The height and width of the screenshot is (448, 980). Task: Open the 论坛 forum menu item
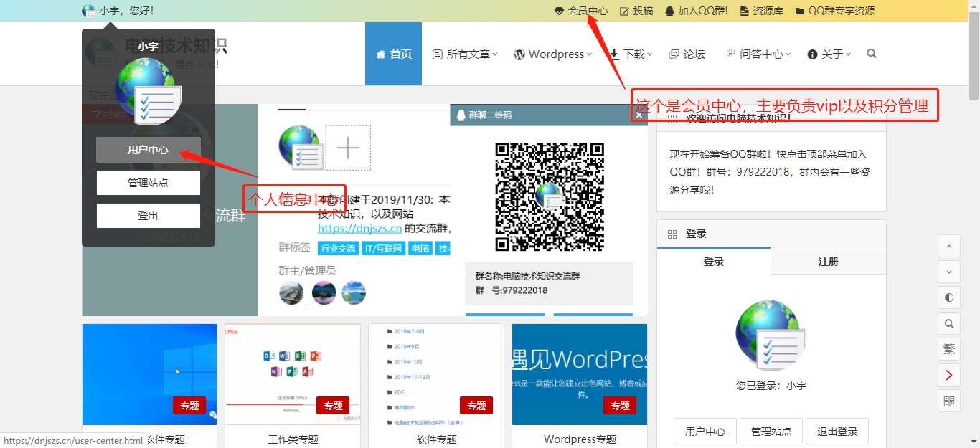[687, 54]
